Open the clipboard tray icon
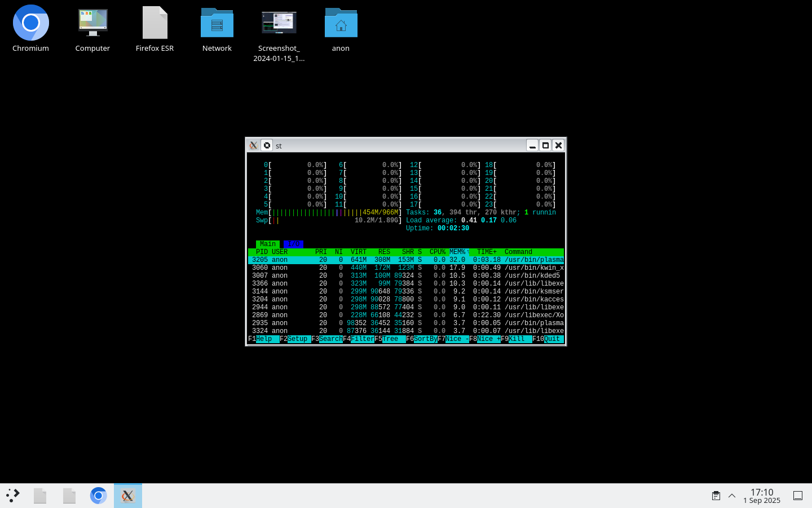 coord(716,496)
